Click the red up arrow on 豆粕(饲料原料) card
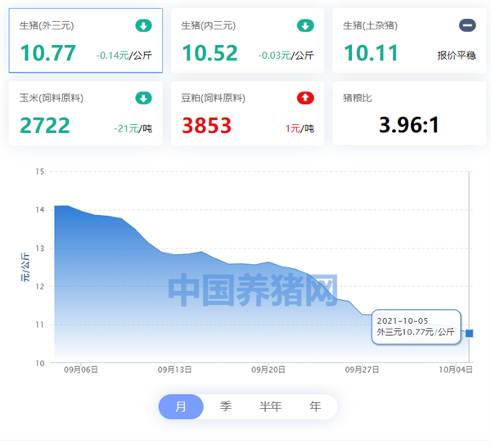The image size is (491, 448). (x=305, y=98)
